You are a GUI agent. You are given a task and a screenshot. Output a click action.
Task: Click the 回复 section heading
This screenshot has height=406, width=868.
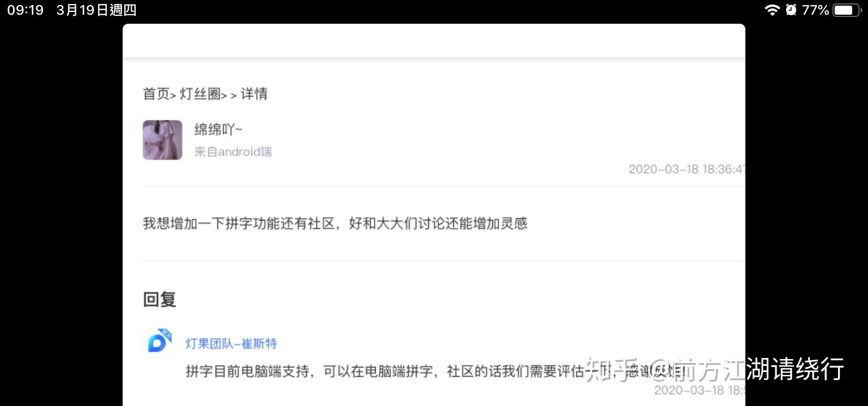tap(160, 299)
